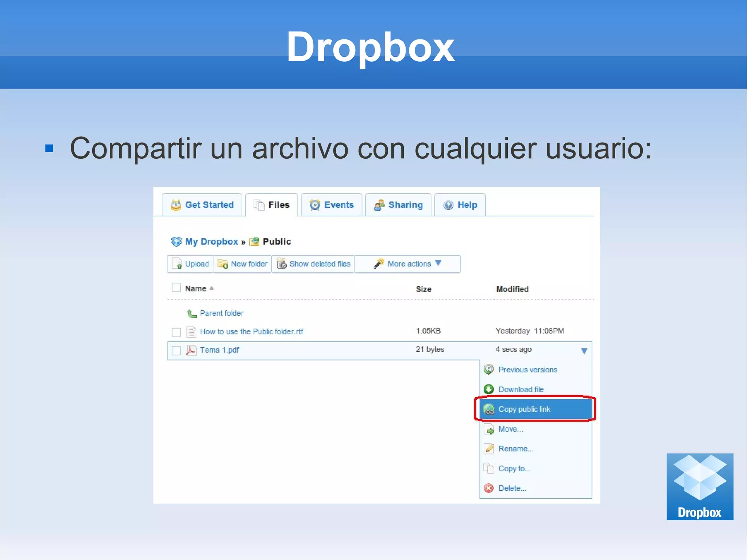The image size is (747, 560).
Task: Click the Parent folder green arrow icon
Action: 191,313
